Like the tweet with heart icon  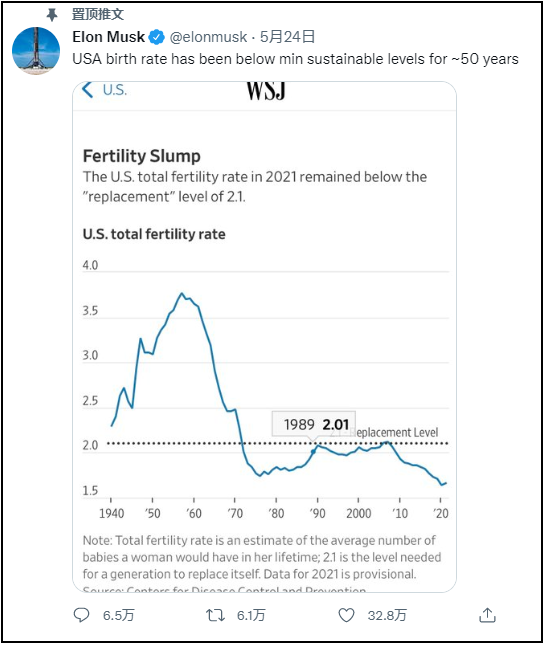coord(346,615)
